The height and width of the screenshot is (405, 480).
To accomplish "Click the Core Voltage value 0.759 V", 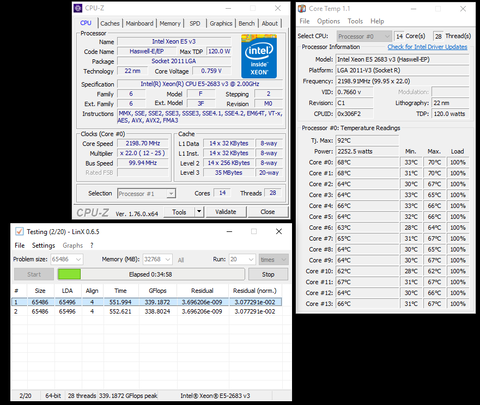I will [x=211, y=71].
